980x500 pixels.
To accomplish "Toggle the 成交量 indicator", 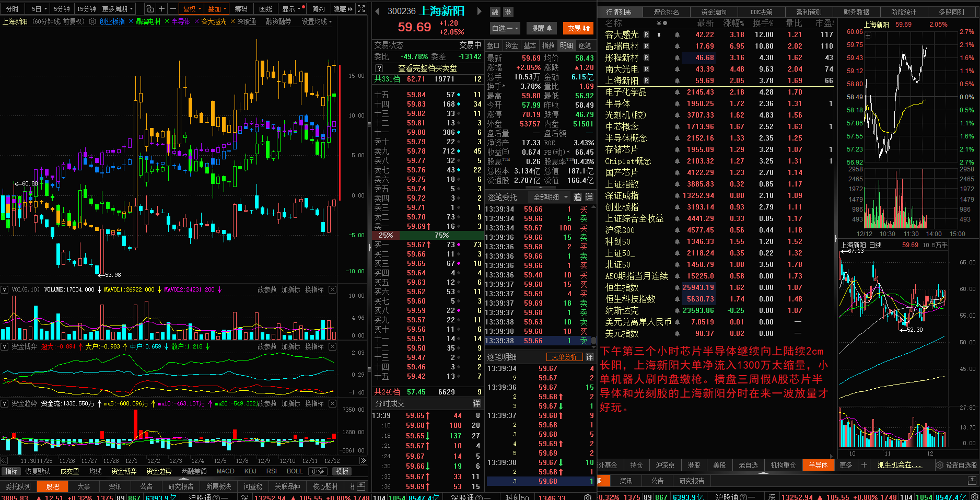I will (69, 471).
